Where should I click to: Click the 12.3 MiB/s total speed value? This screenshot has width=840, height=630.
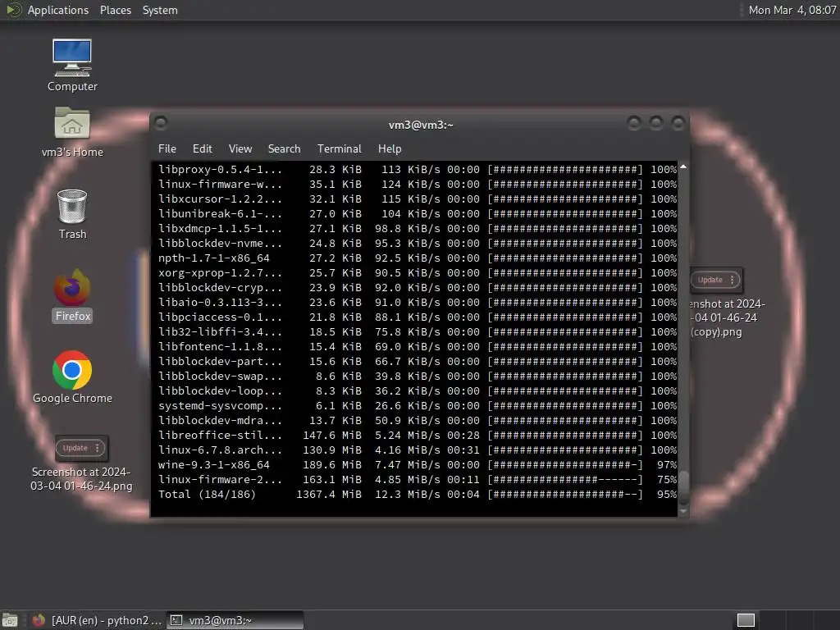[407, 495]
